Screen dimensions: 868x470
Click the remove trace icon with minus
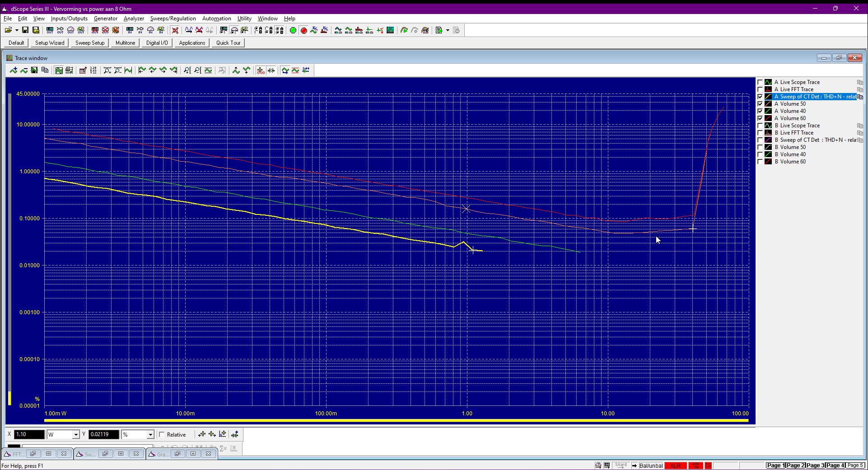pyautogui.click(x=24, y=70)
